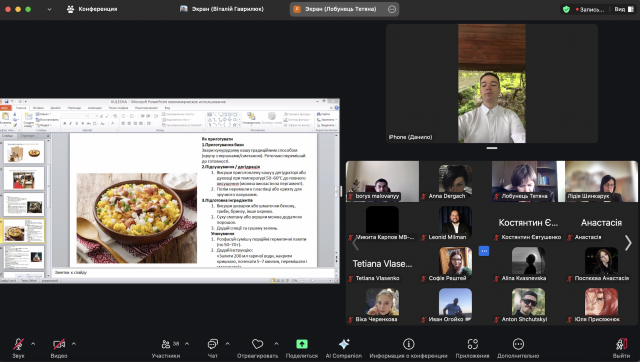This screenshot has height=362, width=640.
Task: Select iPhone (Данило) speaker video tile
Action: tap(492, 83)
